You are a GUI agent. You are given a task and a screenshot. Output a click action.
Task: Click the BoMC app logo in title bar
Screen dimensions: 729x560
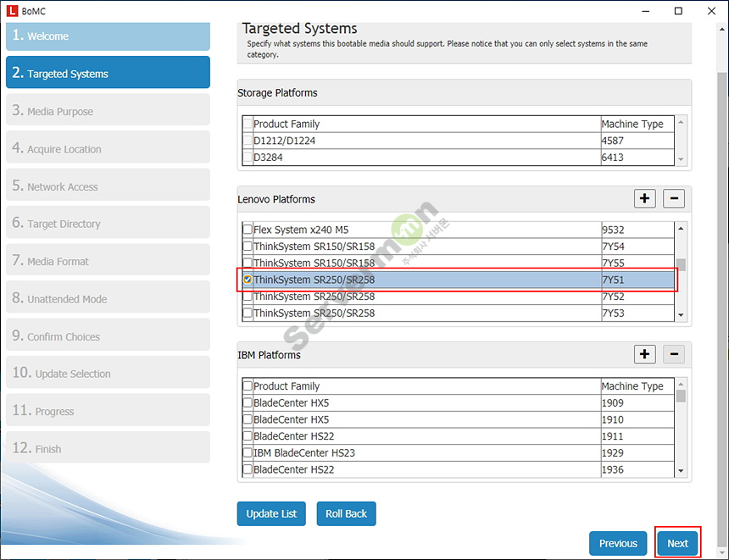[x=12, y=11]
